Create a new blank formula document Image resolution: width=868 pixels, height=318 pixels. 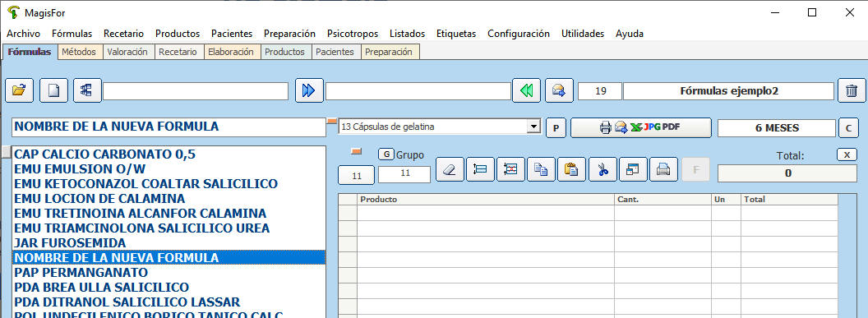coord(53,90)
